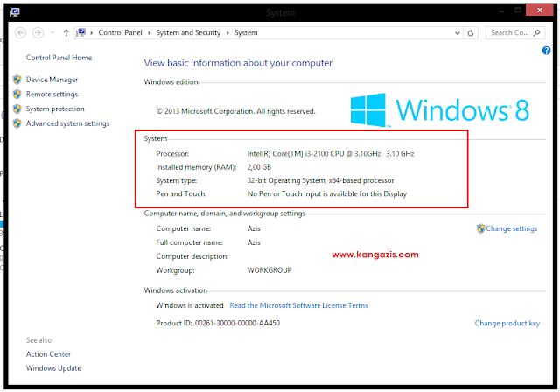
Task: Expand chevron before Control Panel breadcrumb
Action: coord(91,33)
